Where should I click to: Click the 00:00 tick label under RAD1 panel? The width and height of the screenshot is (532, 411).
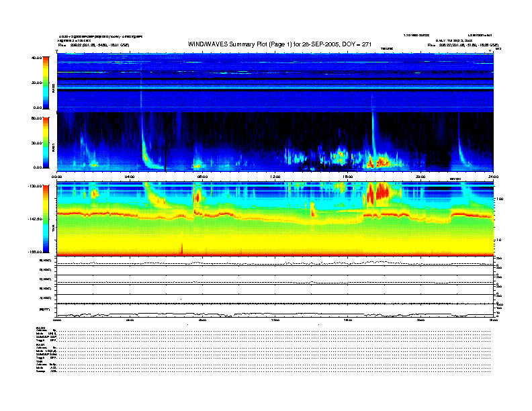pos(56,177)
